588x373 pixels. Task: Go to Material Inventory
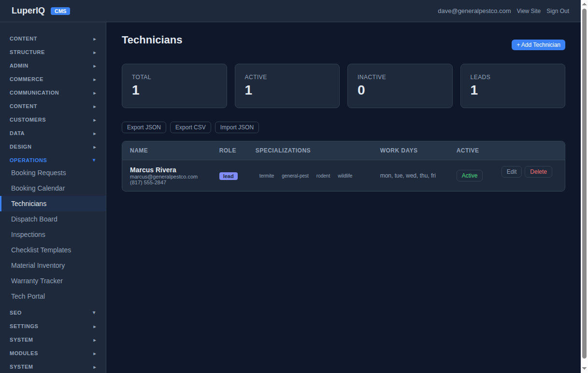point(38,265)
